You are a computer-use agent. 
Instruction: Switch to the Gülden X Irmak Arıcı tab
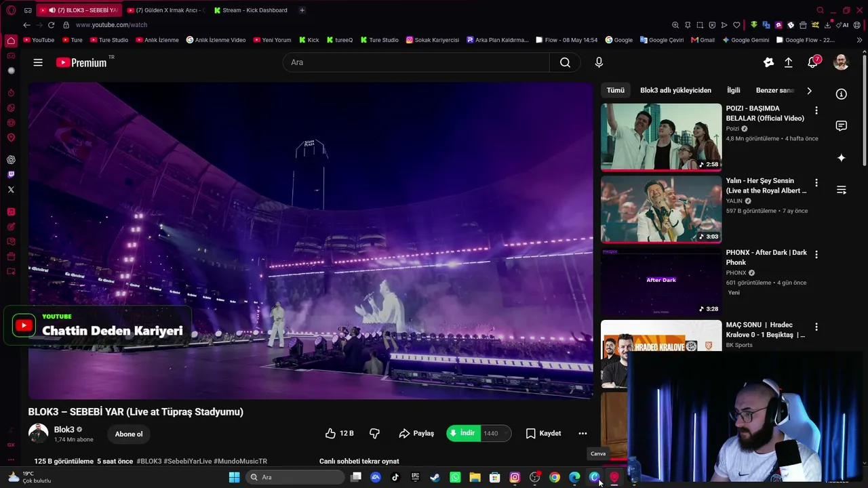[x=165, y=10]
